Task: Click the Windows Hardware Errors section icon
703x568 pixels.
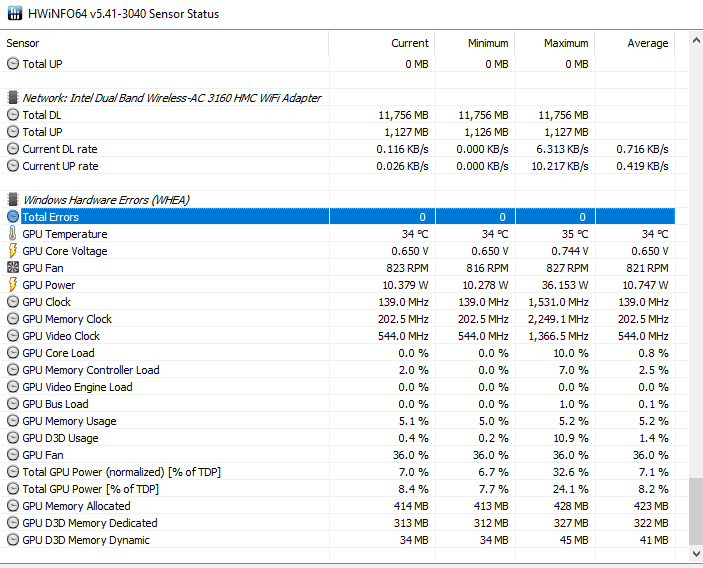Action: [x=13, y=200]
